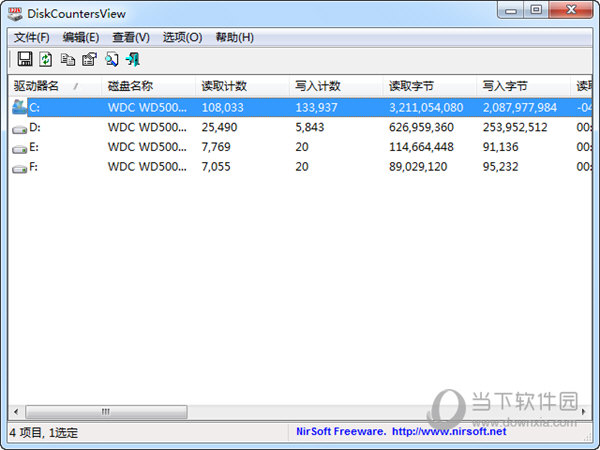The height and width of the screenshot is (450, 600).
Task: Select the D: drive row label
Action: tap(35, 127)
